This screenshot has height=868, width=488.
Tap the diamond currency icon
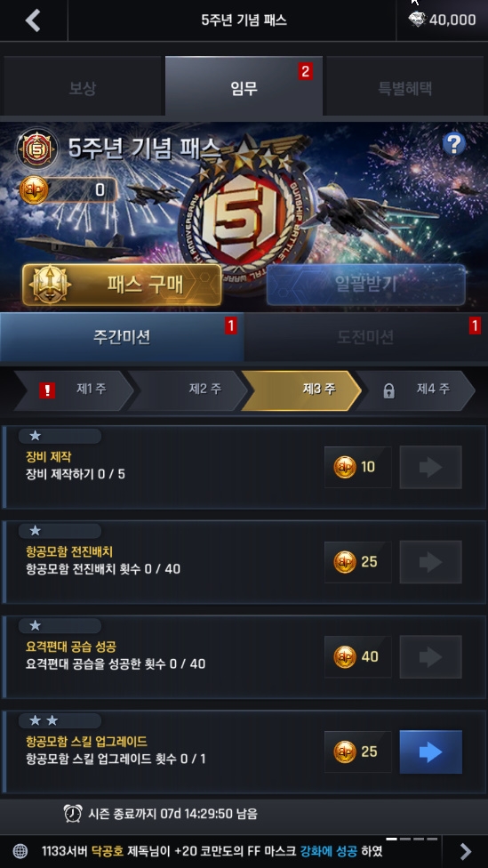click(418, 20)
